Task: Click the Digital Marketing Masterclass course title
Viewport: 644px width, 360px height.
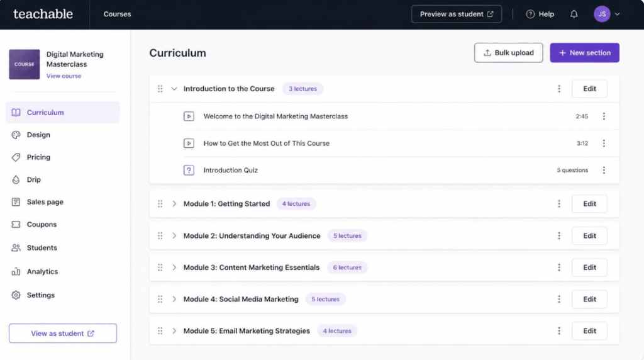Action: (75, 59)
